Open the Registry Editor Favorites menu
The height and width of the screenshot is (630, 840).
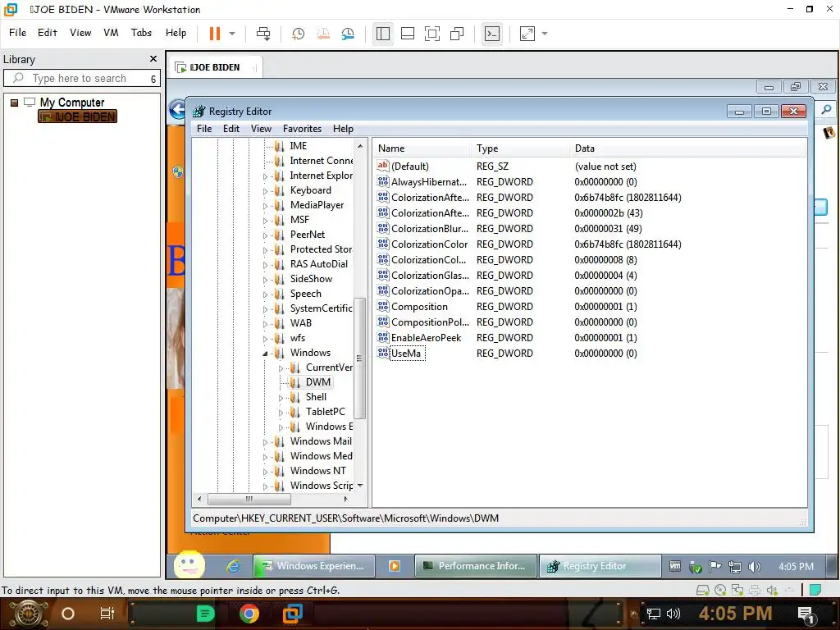pos(302,129)
